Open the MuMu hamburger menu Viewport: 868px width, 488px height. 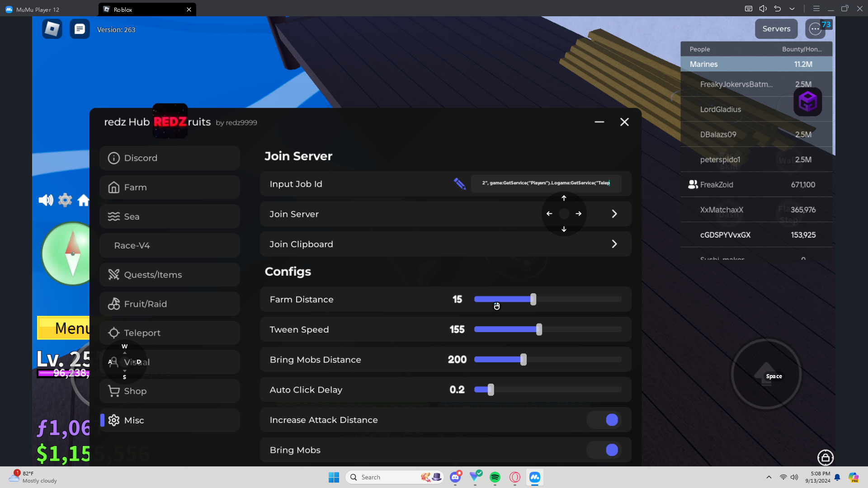[x=816, y=9]
